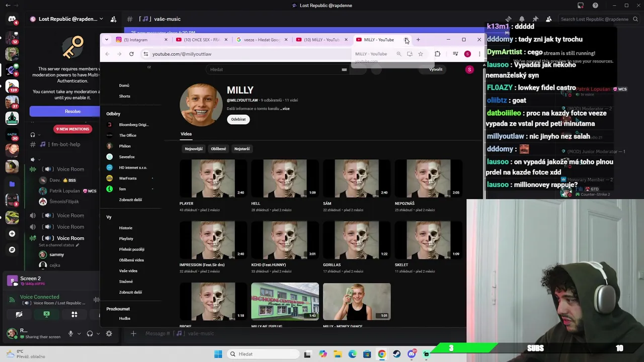This screenshot has height=362, width=644.
Task: Open Chrome profile avatar S in toolbar
Action: pos(467,54)
